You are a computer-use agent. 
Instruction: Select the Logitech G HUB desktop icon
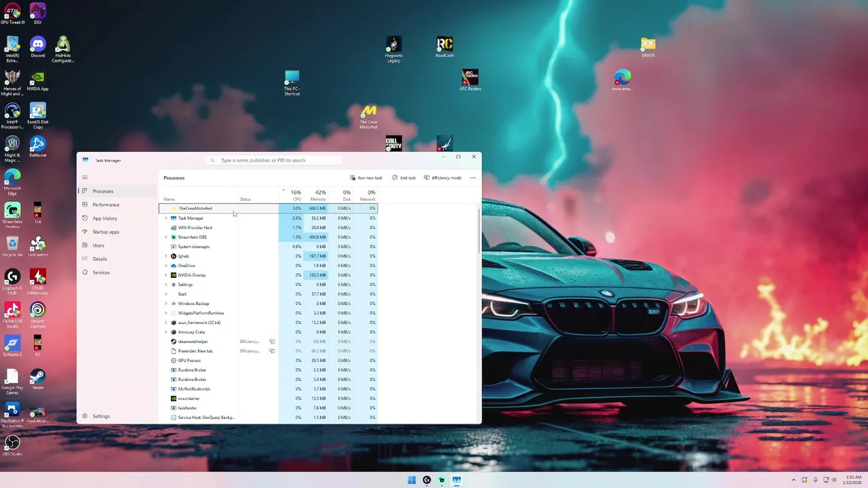point(12,282)
